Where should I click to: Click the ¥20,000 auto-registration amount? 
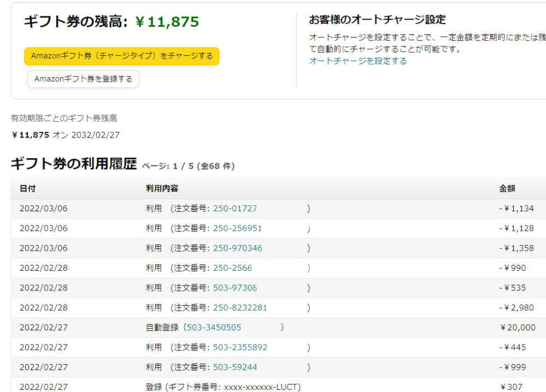tap(518, 328)
